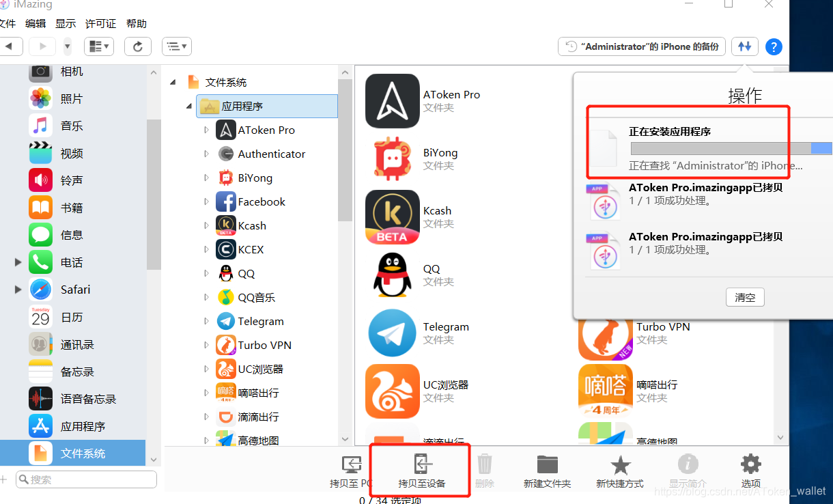Expand Phone (电话) sidebar item
Screen dimensions: 833x504
point(18,262)
